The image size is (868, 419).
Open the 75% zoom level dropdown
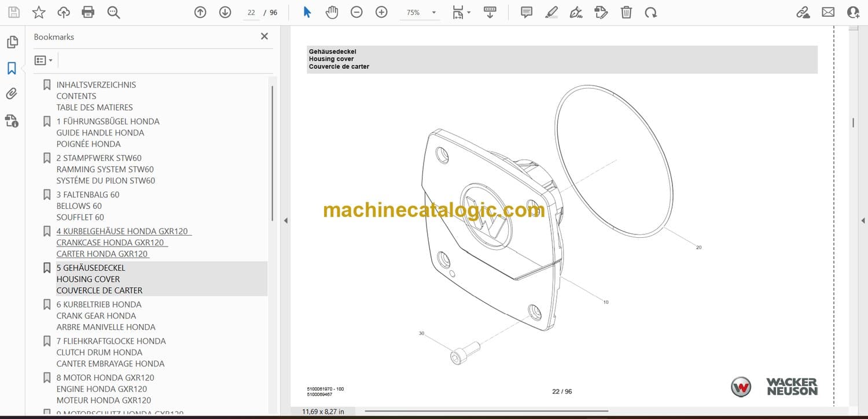[433, 13]
